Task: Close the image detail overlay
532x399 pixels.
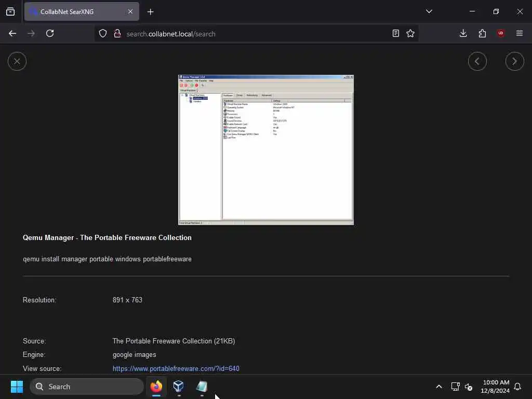Action: pos(17,61)
